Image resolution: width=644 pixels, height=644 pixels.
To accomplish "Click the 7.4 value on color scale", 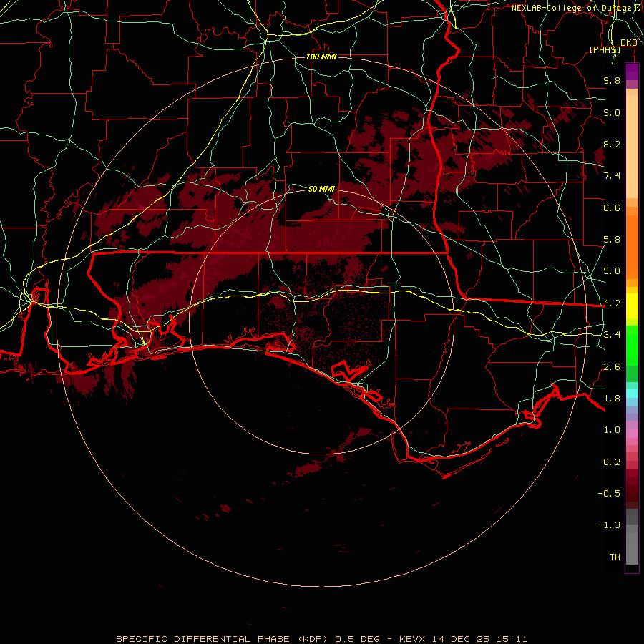I will [612, 176].
